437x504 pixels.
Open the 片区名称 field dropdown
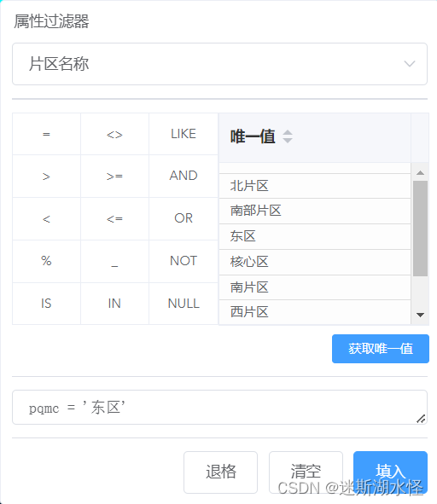point(219,64)
